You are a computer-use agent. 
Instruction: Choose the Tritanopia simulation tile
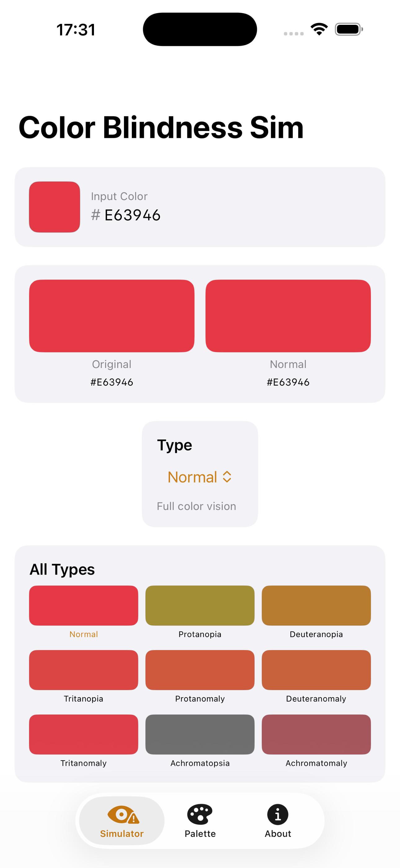coord(83,670)
